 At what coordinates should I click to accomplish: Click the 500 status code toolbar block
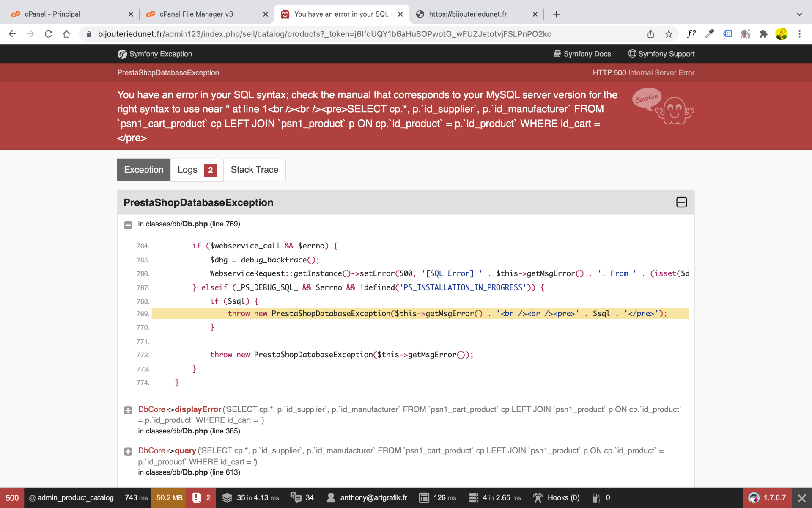12,498
